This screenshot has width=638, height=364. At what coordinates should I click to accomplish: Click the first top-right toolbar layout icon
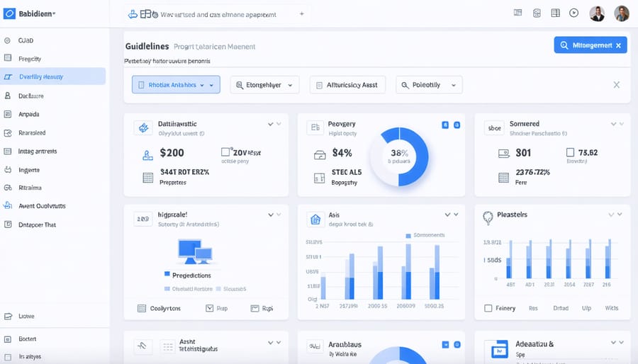tap(517, 13)
